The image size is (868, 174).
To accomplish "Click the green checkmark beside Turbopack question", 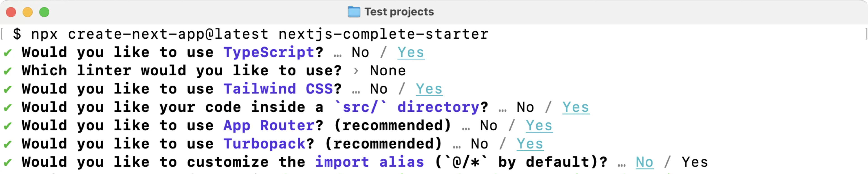I will pyautogui.click(x=7, y=144).
